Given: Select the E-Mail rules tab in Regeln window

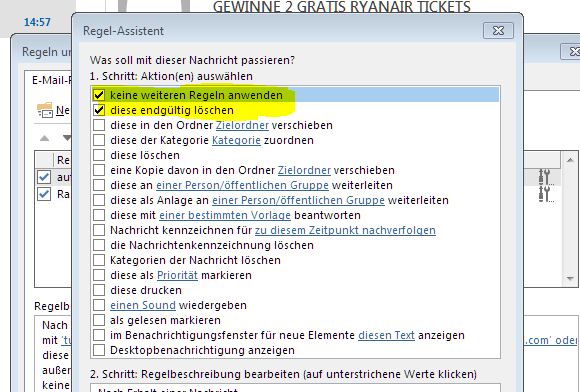Looking at the screenshot, I should tap(51, 80).
